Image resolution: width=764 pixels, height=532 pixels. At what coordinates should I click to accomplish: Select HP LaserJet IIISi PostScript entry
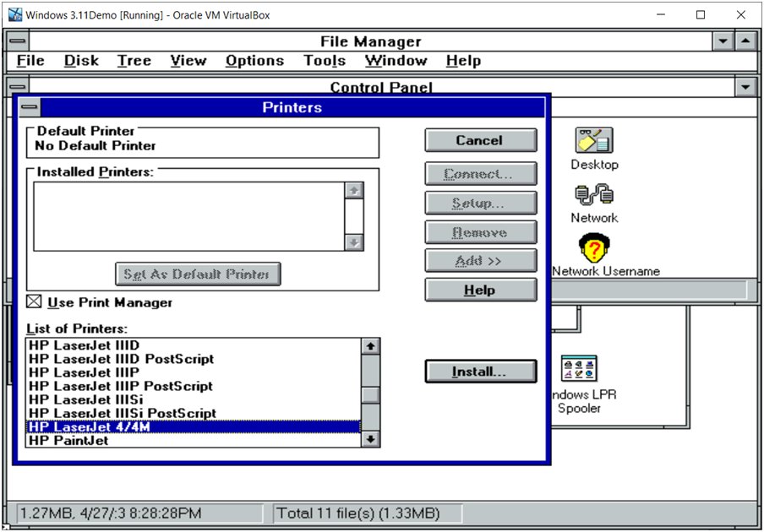tap(194, 413)
